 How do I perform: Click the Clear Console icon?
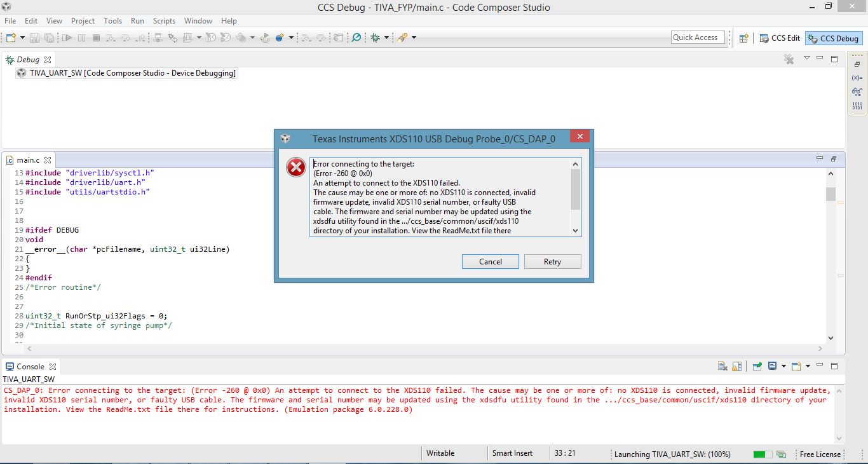[x=722, y=366]
